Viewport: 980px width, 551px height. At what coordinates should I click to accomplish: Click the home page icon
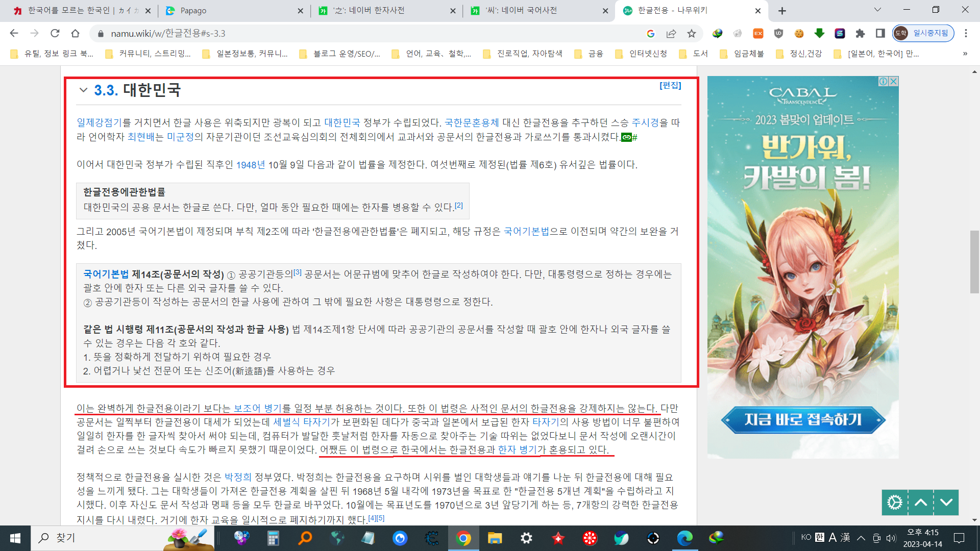pyautogui.click(x=75, y=33)
